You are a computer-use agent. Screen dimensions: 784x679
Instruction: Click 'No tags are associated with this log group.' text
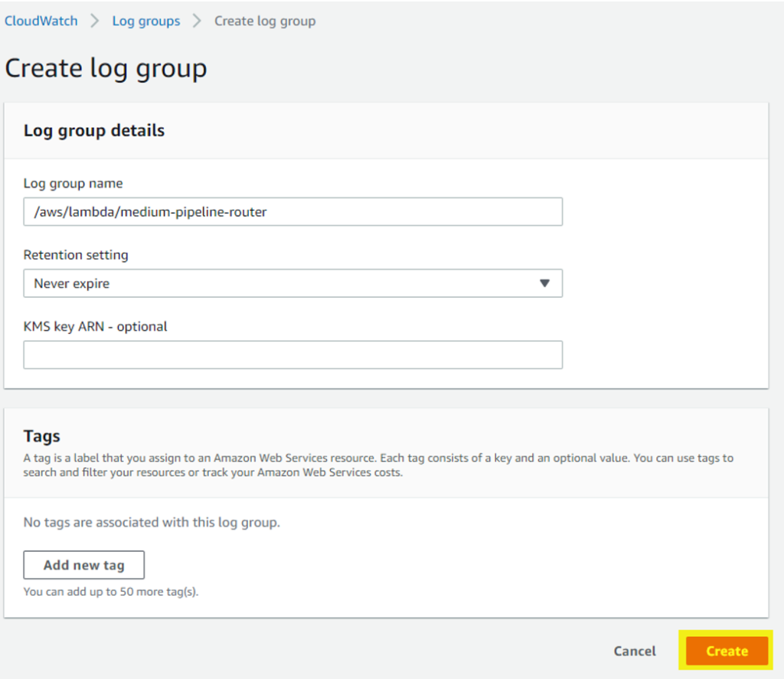152,523
